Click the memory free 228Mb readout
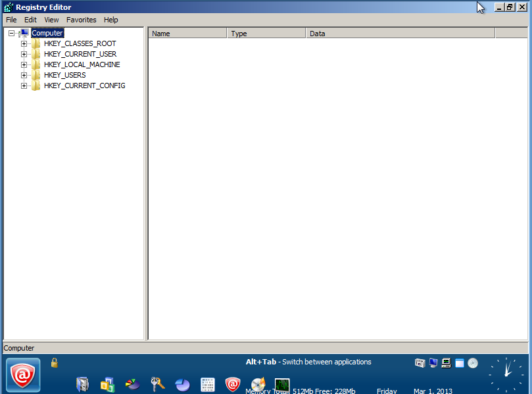The image size is (532, 394). pyautogui.click(x=335, y=391)
